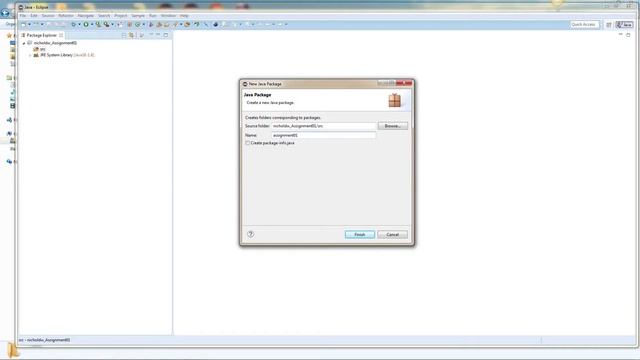The width and height of the screenshot is (640, 360).
Task: Click the Open Perspective icon
Action: click(x=609, y=25)
